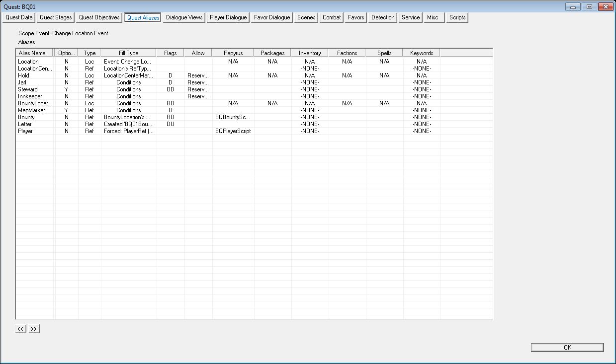Switch to the Quest Stages tab

[56, 17]
